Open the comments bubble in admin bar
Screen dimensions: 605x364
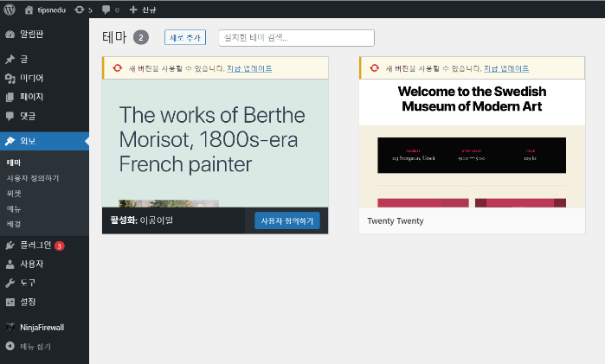pos(106,10)
